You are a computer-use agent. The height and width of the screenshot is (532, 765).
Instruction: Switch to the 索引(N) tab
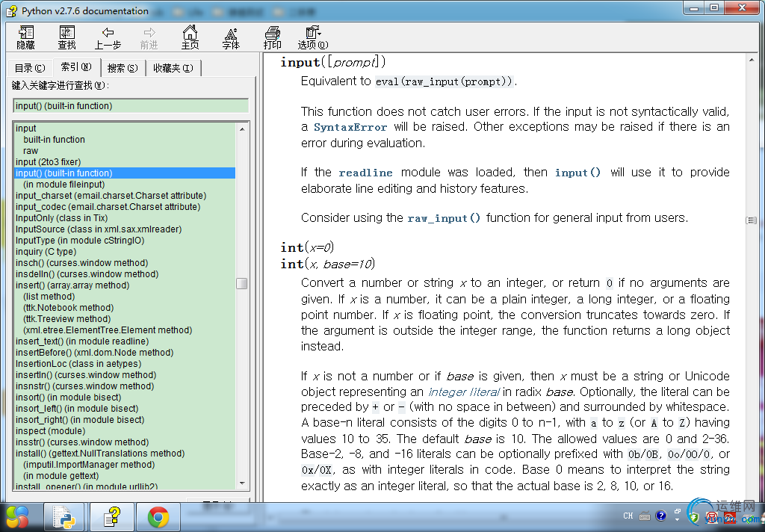[76, 66]
